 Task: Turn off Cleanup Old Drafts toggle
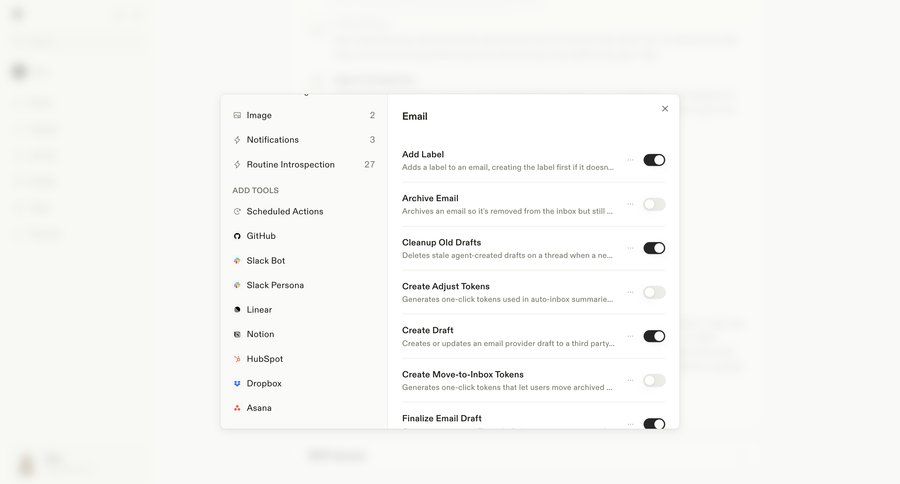pos(654,248)
